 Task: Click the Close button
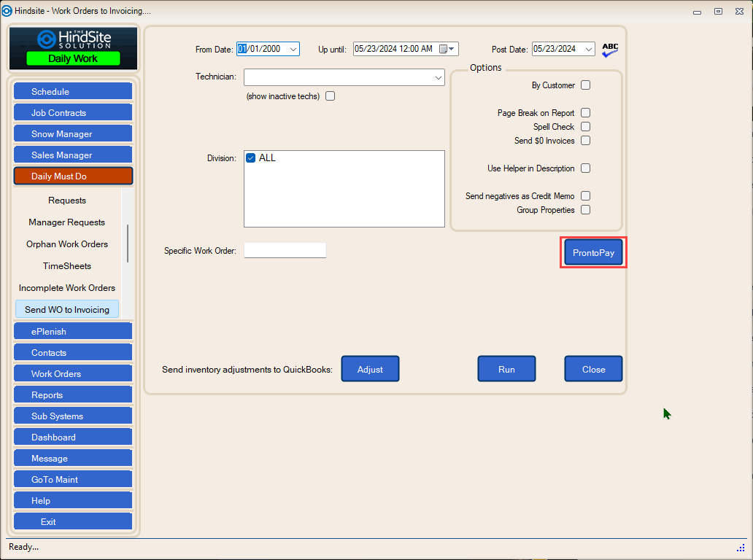[593, 369]
